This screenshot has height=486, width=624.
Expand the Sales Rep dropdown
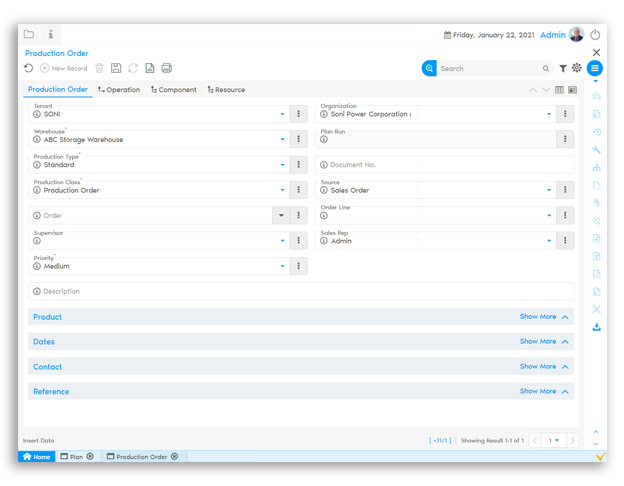tap(549, 241)
